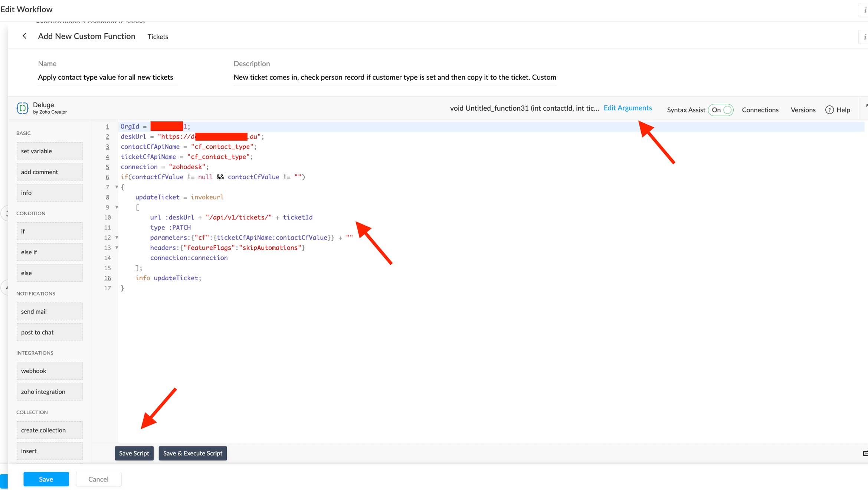Screen dimensions: 868x490
Task: Click the keyboard icon at bottom right
Action: [x=865, y=453]
